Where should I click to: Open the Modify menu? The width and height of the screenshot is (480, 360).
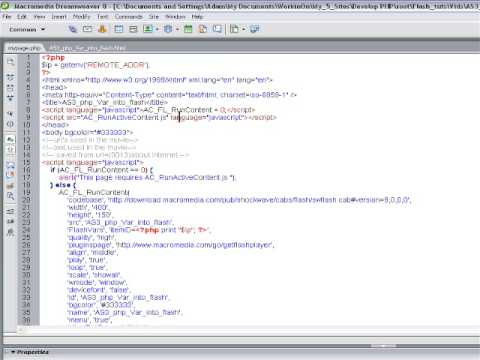pyautogui.click(x=82, y=17)
